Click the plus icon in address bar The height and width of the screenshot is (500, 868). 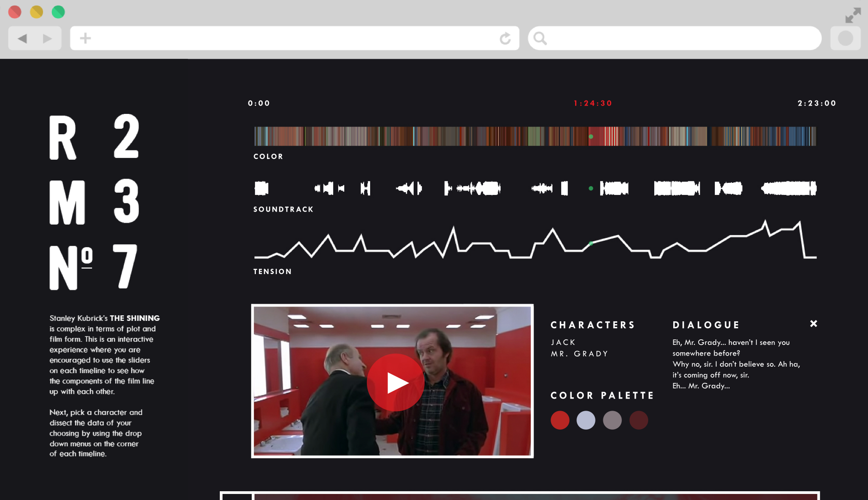pos(85,38)
